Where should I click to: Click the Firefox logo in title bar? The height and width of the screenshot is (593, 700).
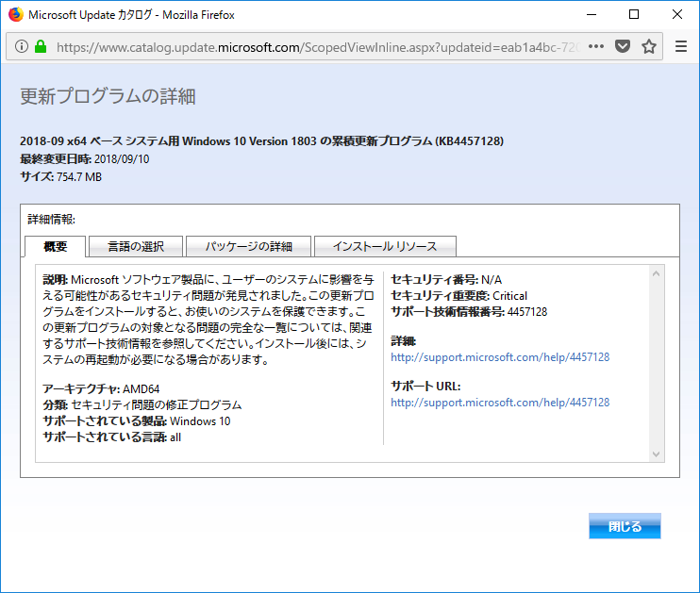16,14
